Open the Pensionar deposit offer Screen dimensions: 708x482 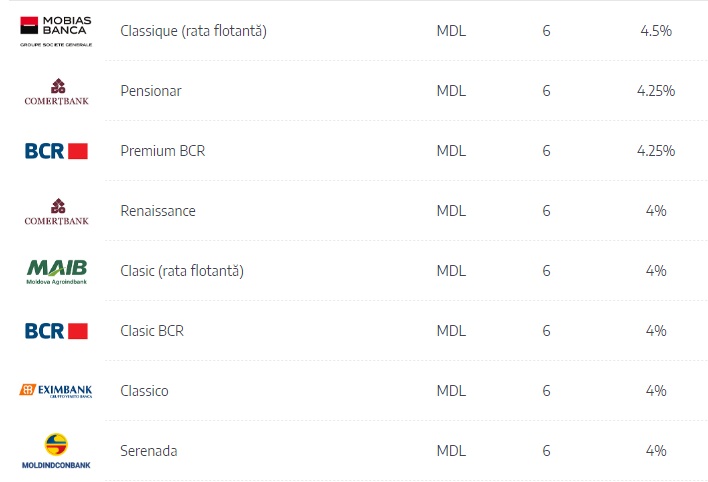click(151, 91)
